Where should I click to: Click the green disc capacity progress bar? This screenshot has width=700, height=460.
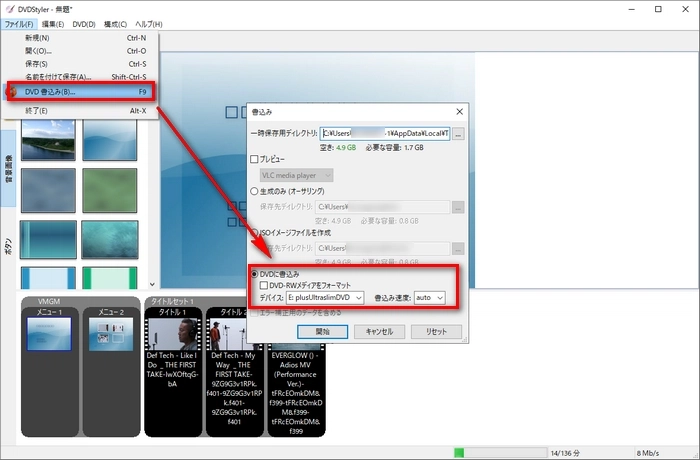(498, 452)
